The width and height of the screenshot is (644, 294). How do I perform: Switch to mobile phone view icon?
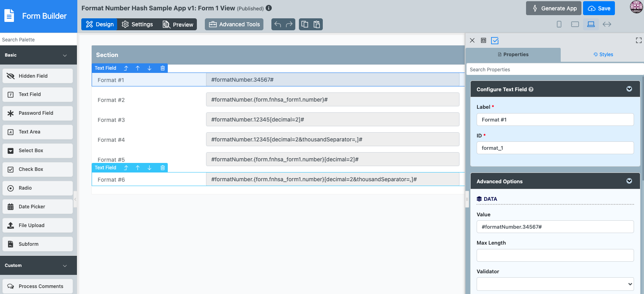[559, 24]
